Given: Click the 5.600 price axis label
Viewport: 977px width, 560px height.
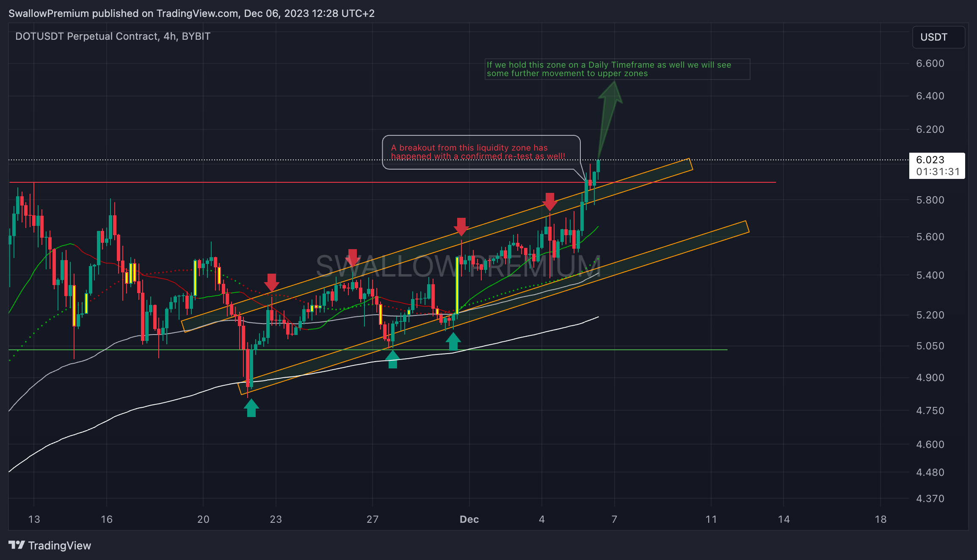Looking at the screenshot, I should (x=930, y=237).
